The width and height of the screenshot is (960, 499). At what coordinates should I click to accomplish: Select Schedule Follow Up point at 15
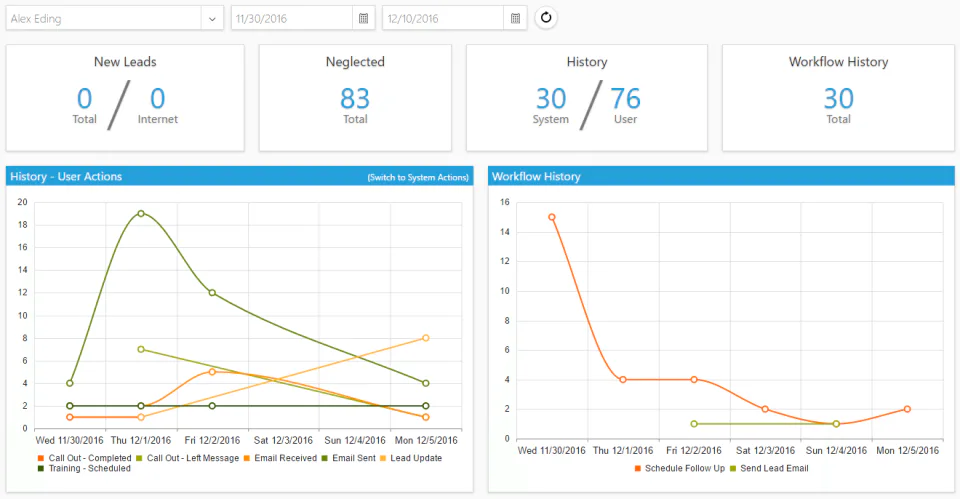pyautogui.click(x=552, y=217)
